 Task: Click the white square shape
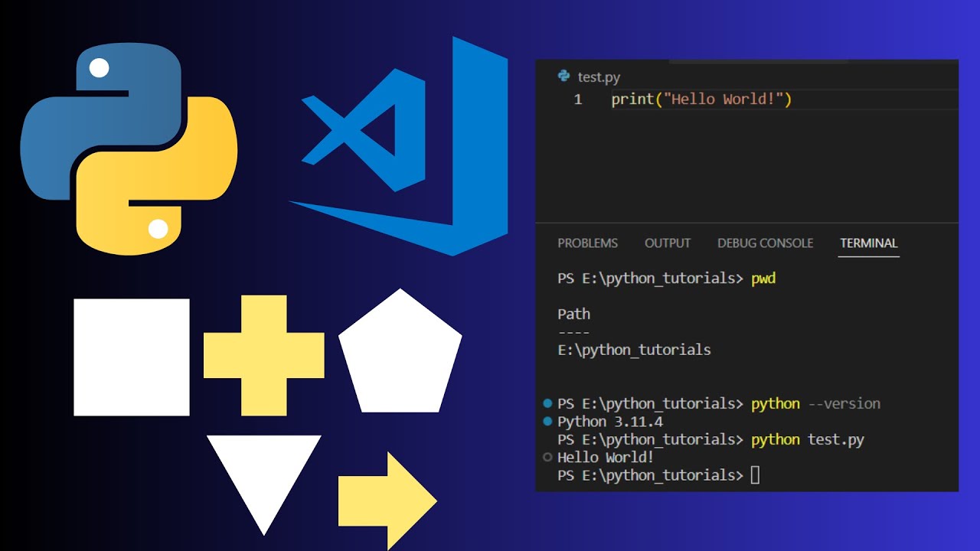pos(132,357)
